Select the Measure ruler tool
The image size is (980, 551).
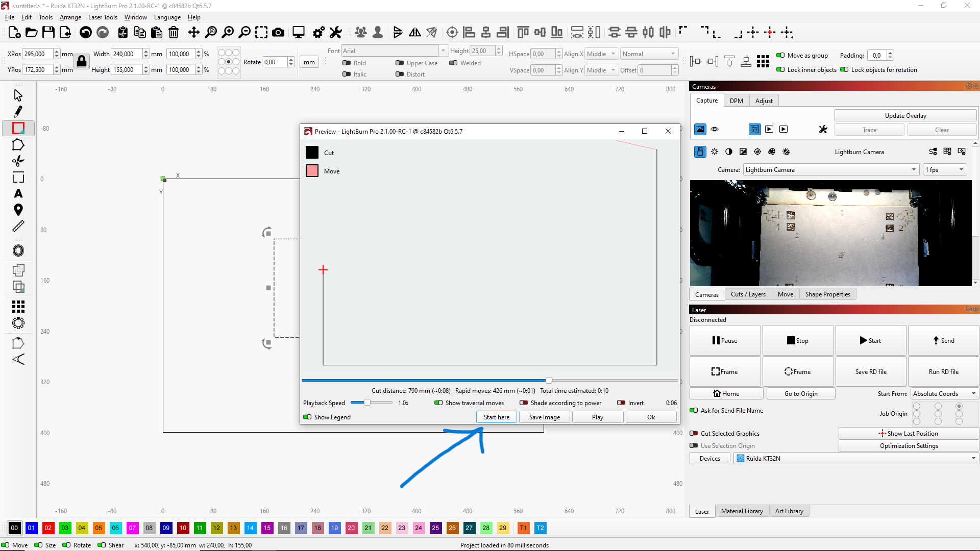18,226
